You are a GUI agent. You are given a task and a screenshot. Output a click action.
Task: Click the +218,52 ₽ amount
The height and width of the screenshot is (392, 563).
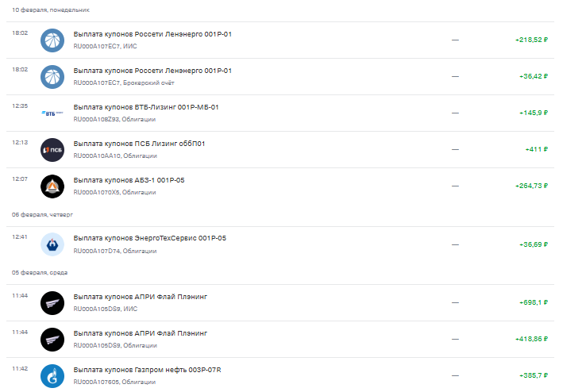[531, 40]
